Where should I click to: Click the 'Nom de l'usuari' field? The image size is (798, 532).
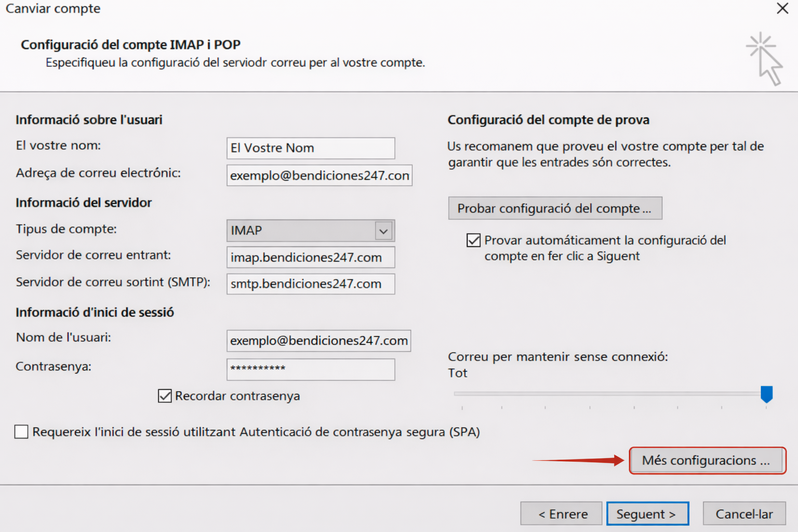coord(318,341)
